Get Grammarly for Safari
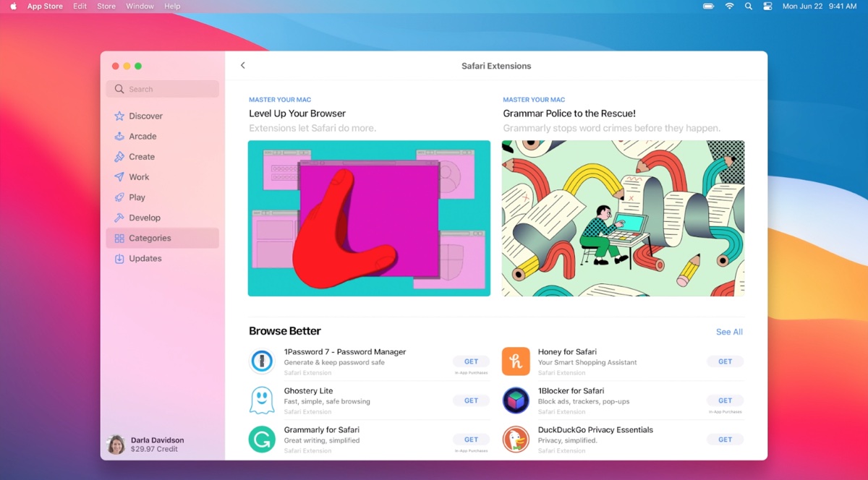Screen dimensions: 868x480 pos(471,440)
